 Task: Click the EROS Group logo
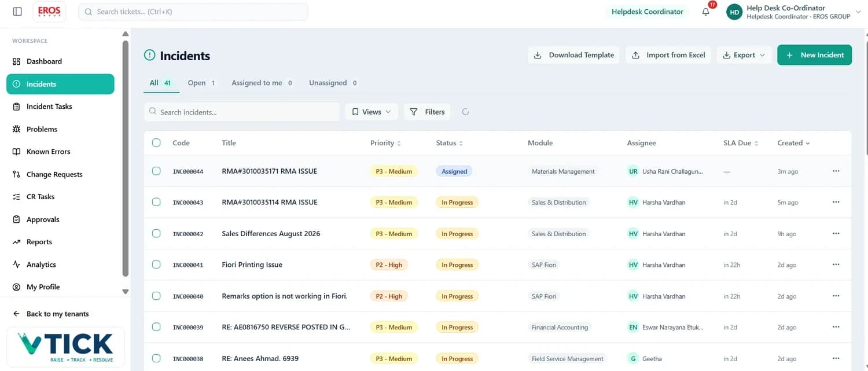click(x=49, y=12)
